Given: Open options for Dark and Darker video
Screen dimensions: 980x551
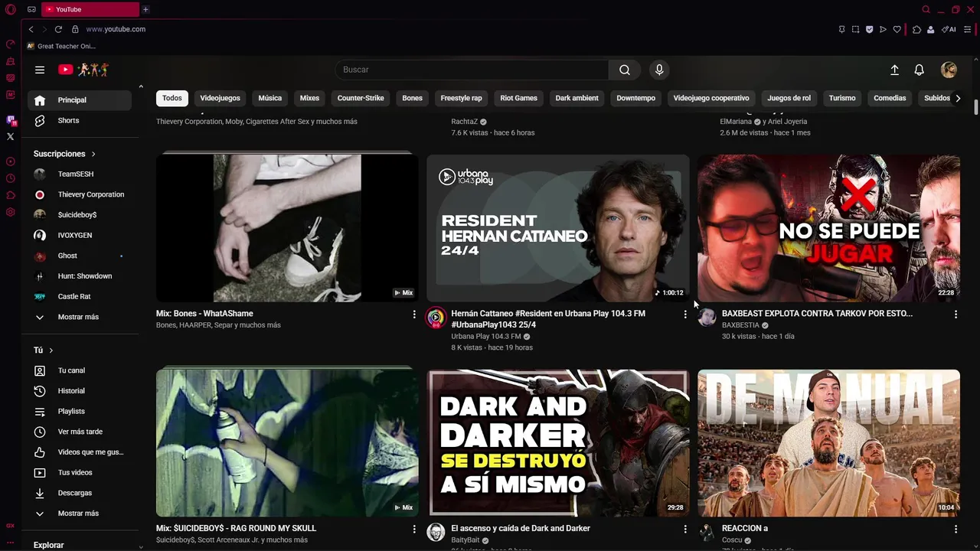Looking at the screenshot, I should pos(685,529).
